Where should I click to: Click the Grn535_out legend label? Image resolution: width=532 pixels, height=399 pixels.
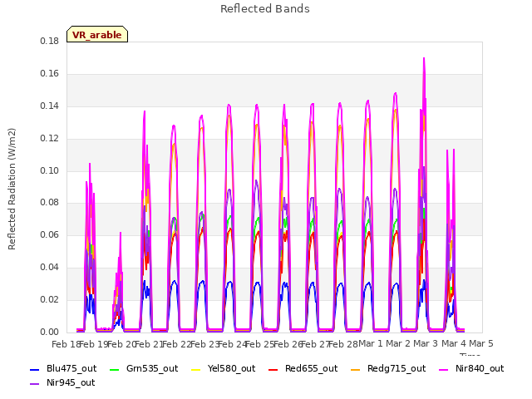coord(152,369)
